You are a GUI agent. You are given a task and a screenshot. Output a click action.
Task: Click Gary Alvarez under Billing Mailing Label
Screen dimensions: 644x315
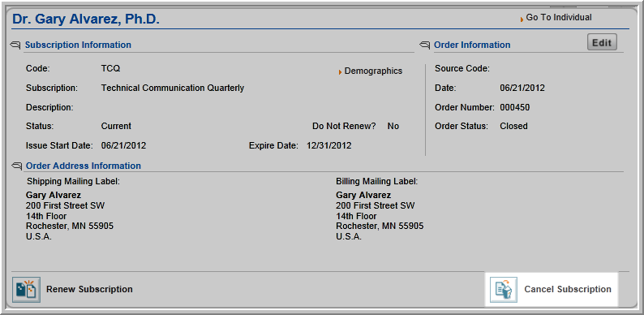coord(363,195)
